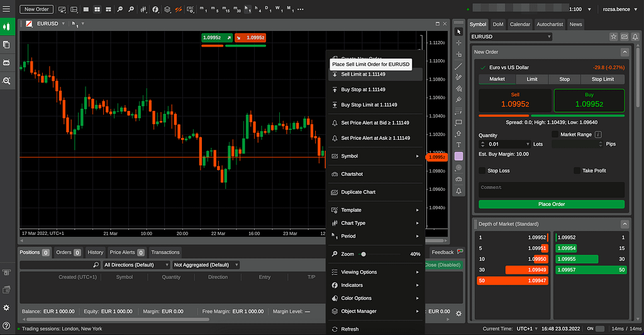Enable the Stop Loss checkbox
Viewport: 644px width, 335px height.
pyautogui.click(x=482, y=171)
